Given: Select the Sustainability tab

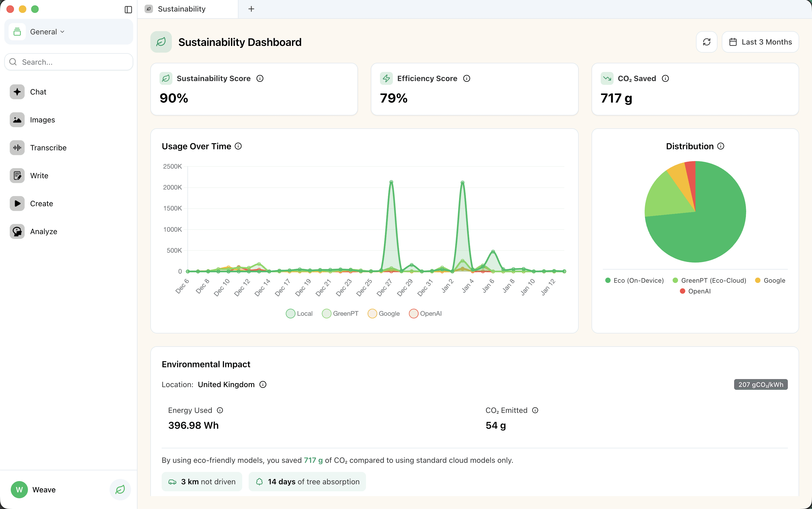Looking at the screenshot, I should pyautogui.click(x=182, y=9).
